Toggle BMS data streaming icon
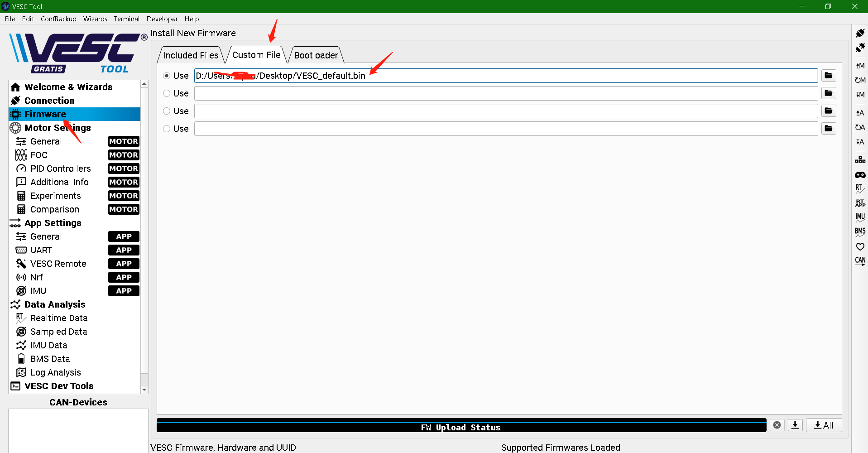This screenshot has width=868, height=453. click(860, 232)
